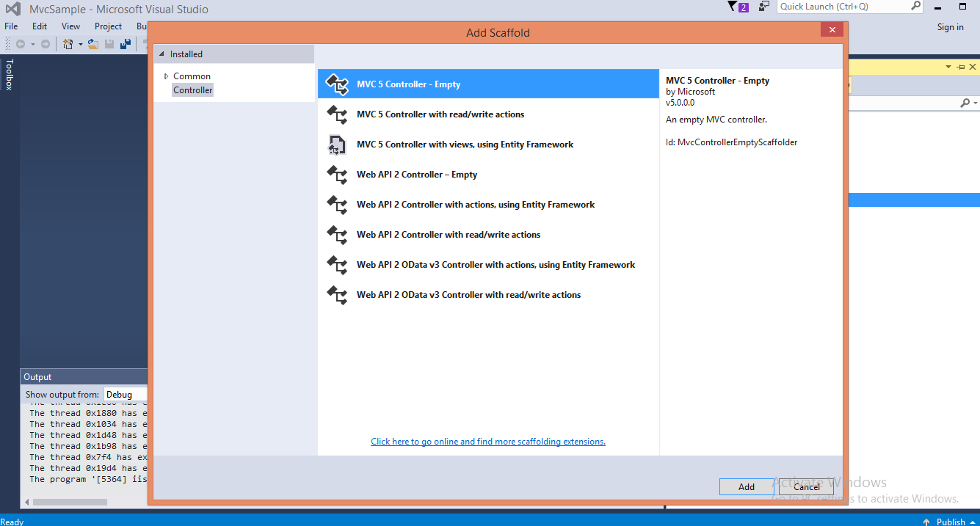This screenshot has height=526, width=980.
Task: Click MVC 5 Controller Entity Framework views icon
Action: coord(336,145)
